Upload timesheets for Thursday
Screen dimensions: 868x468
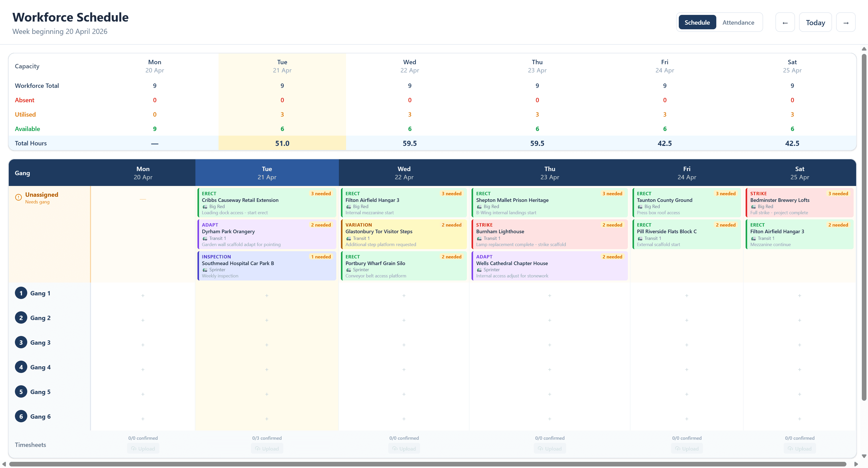click(x=550, y=448)
